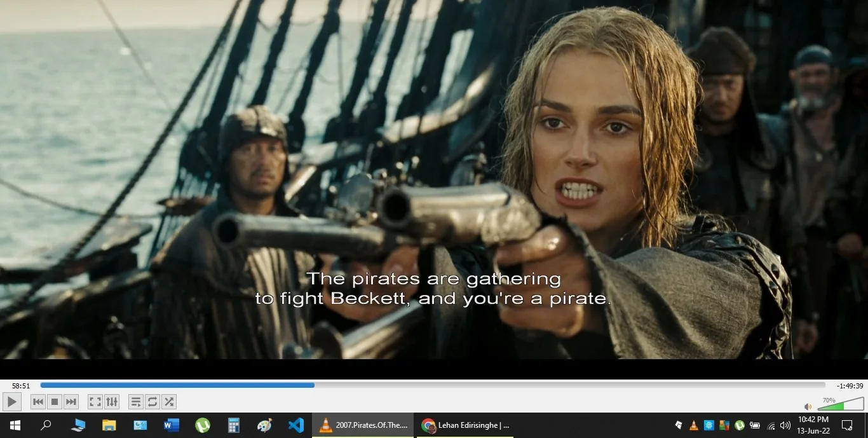
Task: Select VLC 2007.Pirates.Of.The taskbar button
Action: (363, 425)
